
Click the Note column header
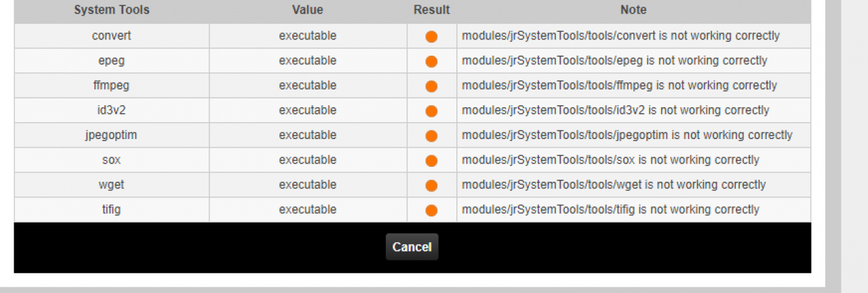pyautogui.click(x=633, y=10)
